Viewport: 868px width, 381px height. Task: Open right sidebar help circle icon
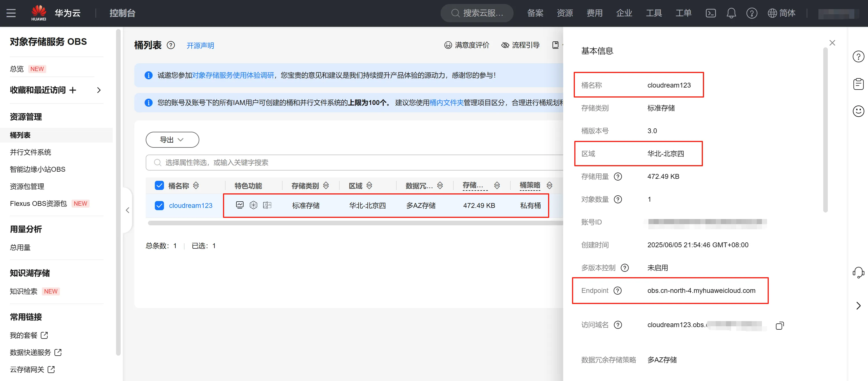coord(858,56)
